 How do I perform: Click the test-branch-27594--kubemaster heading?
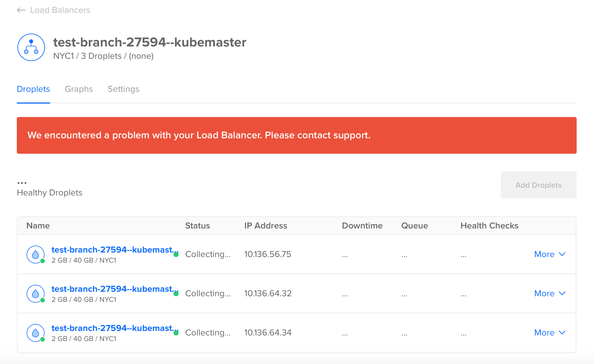tap(150, 42)
